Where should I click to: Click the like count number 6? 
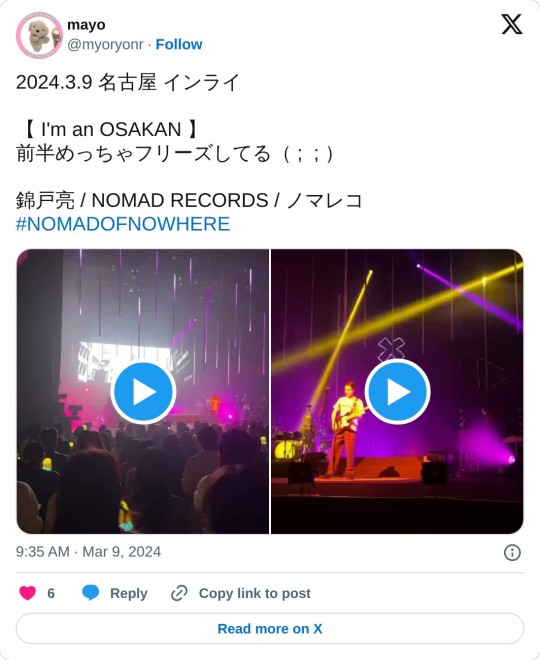51,593
